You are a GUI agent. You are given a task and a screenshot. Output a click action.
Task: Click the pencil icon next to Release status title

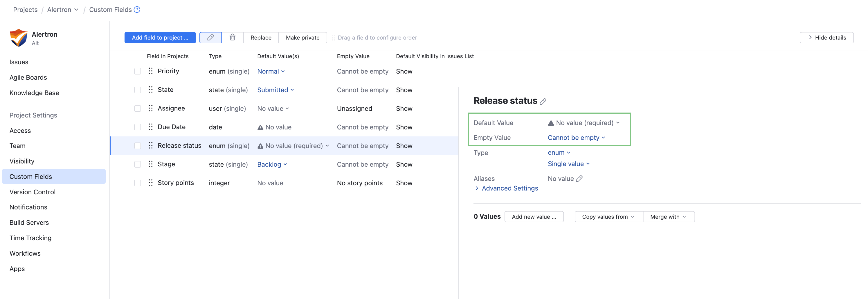click(543, 101)
